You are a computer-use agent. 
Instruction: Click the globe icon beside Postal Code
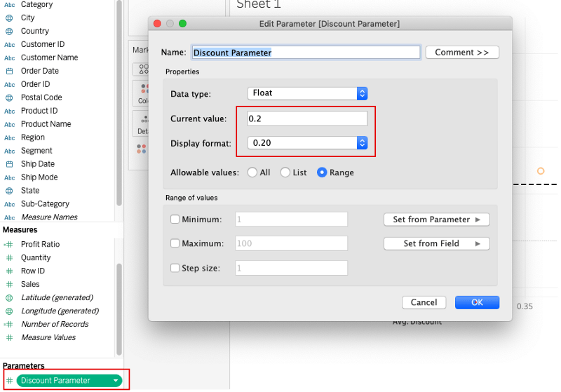10,97
